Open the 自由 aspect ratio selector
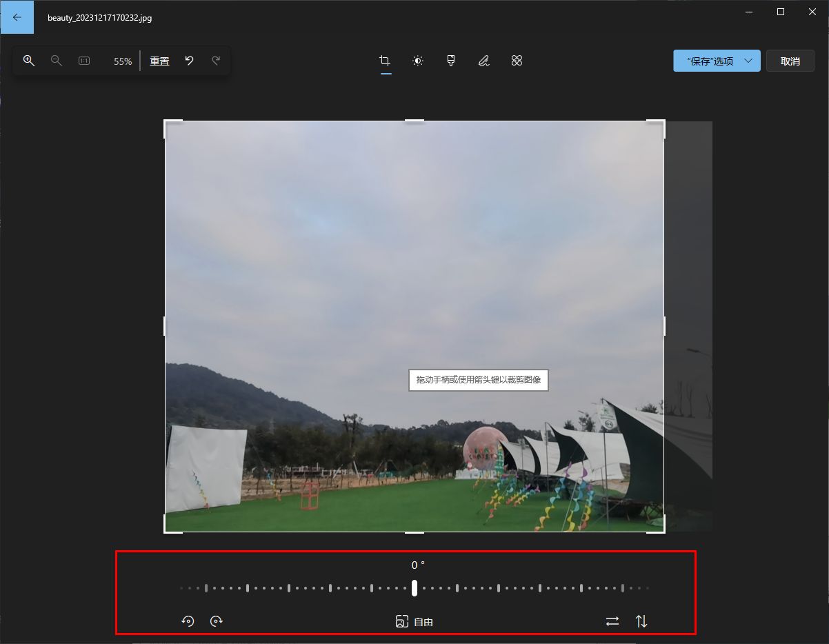Viewport: 829px width, 644px height. click(x=415, y=621)
